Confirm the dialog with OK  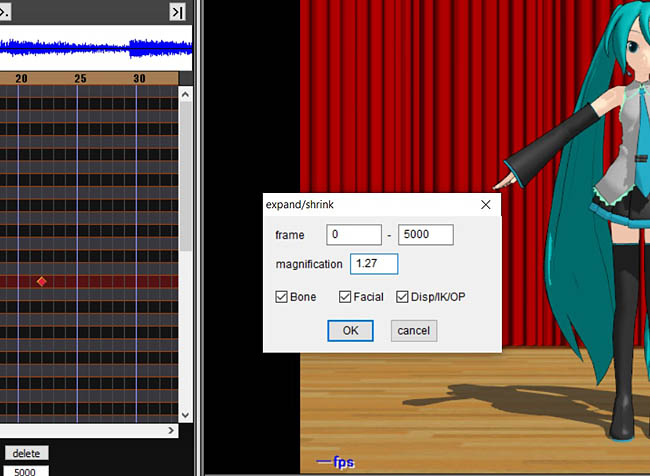point(350,330)
